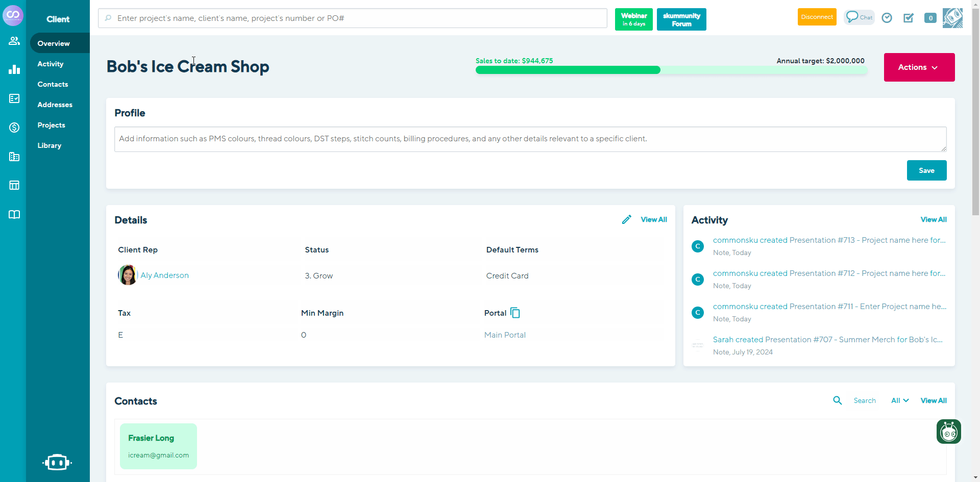The height and width of the screenshot is (482, 980).
Task: Open the clock time-tracking icon in header
Action: [887, 18]
